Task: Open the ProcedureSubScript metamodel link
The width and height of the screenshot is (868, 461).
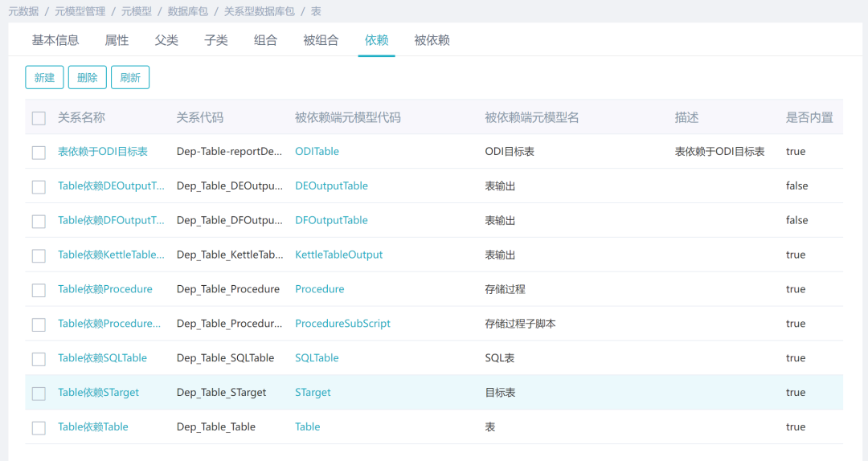Action: point(342,324)
